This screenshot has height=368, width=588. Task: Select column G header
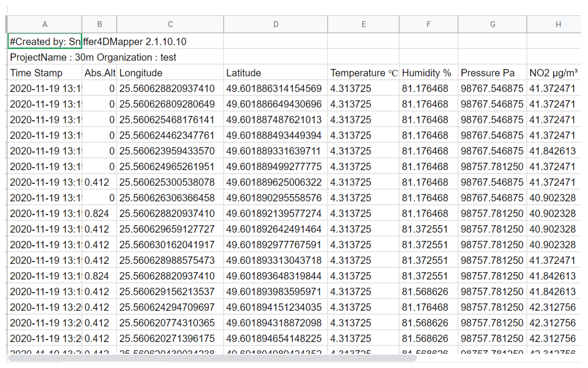[492, 24]
